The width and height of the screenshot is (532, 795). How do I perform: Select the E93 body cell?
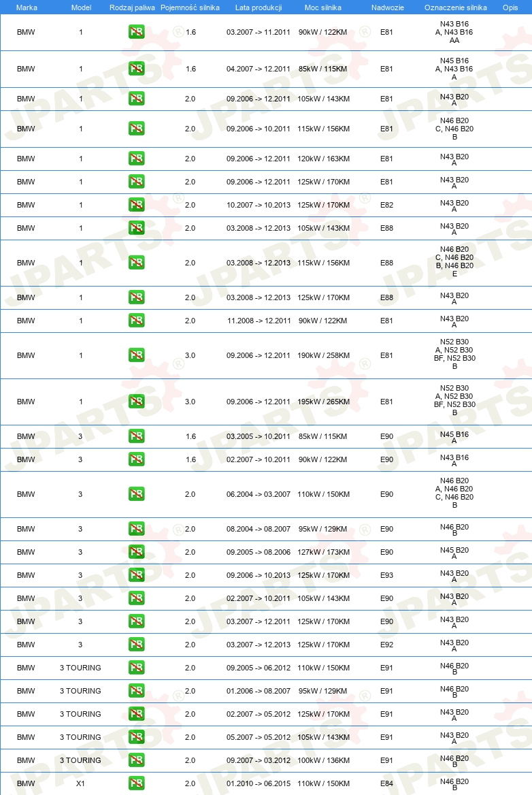[x=386, y=575]
